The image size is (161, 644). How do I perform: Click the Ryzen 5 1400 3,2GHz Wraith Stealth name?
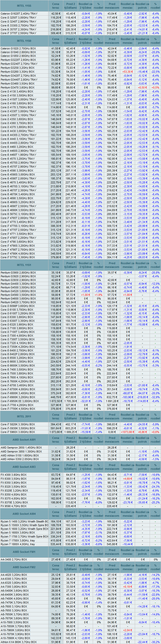(24, 521)
